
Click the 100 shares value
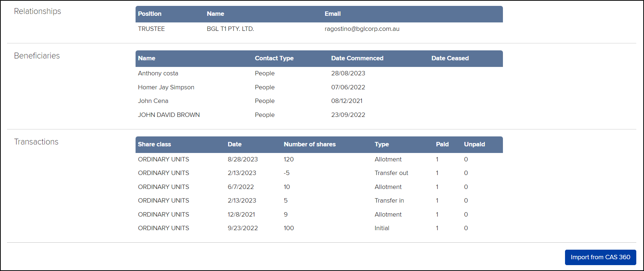click(289, 228)
